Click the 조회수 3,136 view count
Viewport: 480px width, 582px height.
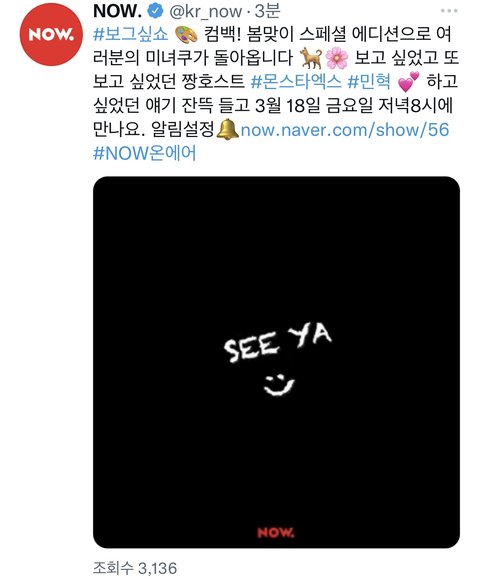coord(135,568)
